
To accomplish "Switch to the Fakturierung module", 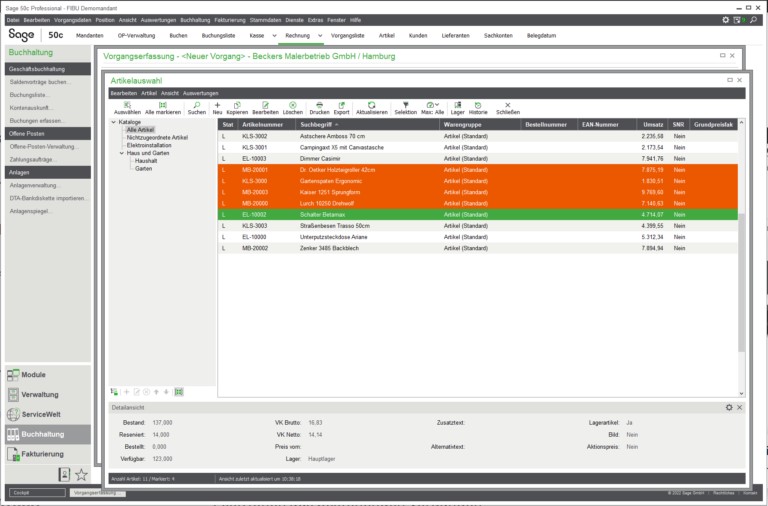I will click(42, 454).
